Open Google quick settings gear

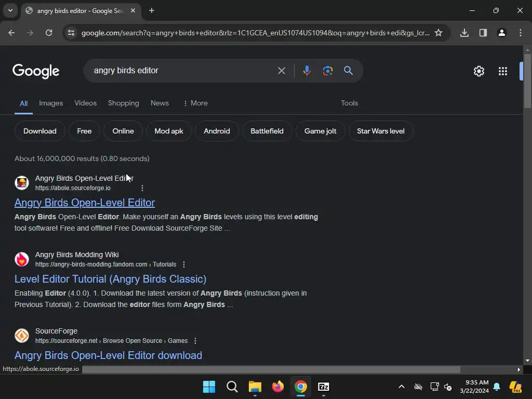(478, 71)
